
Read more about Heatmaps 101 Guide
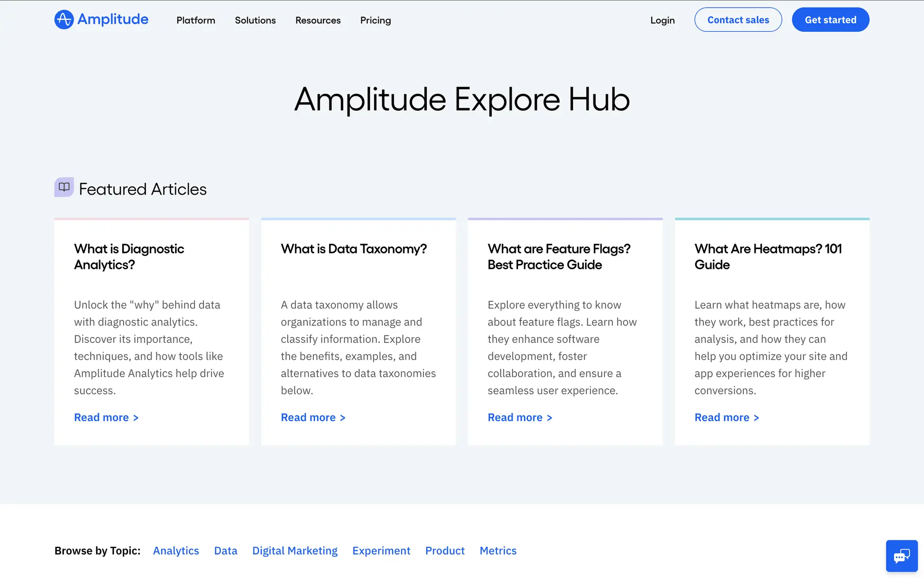coord(727,418)
